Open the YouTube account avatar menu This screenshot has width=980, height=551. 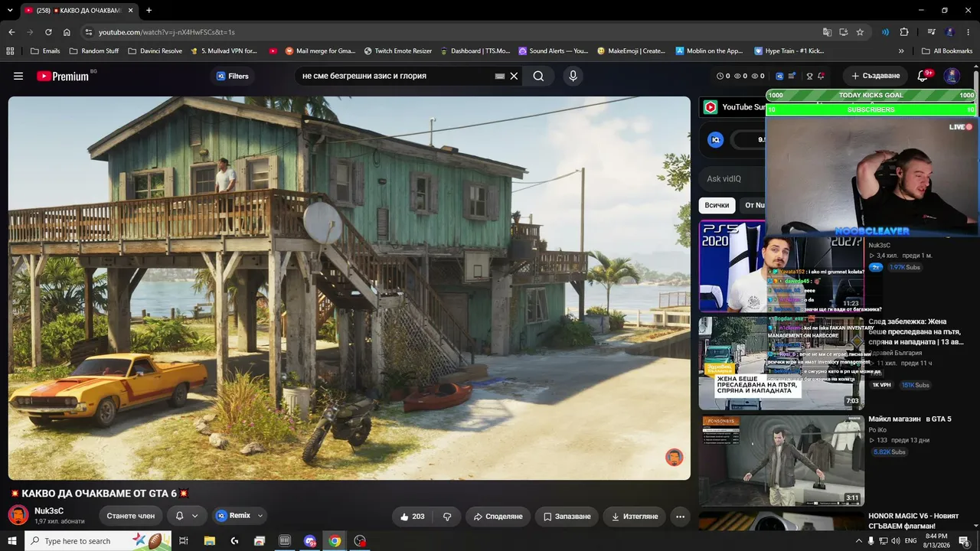[x=952, y=76]
